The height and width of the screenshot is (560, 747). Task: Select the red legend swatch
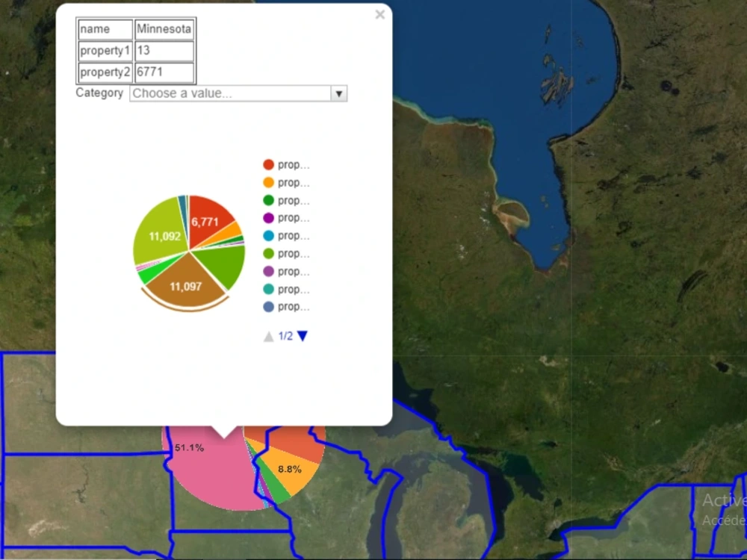coord(269,165)
